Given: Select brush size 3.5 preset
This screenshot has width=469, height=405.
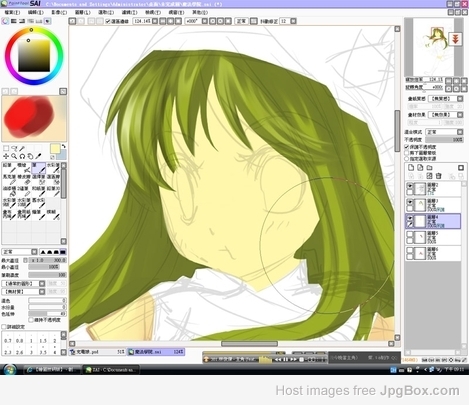Looking at the screenshot, I should click(43, 352).
